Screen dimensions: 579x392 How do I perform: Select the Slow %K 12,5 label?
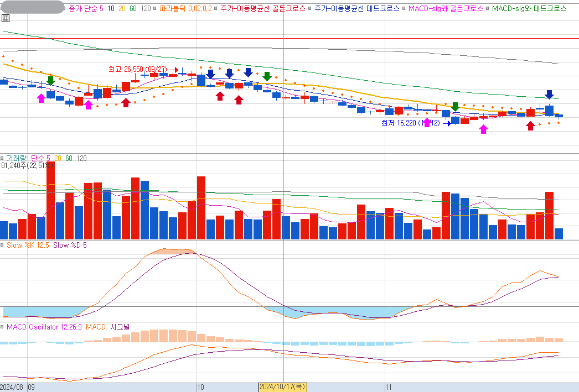[x=28, y=245]
